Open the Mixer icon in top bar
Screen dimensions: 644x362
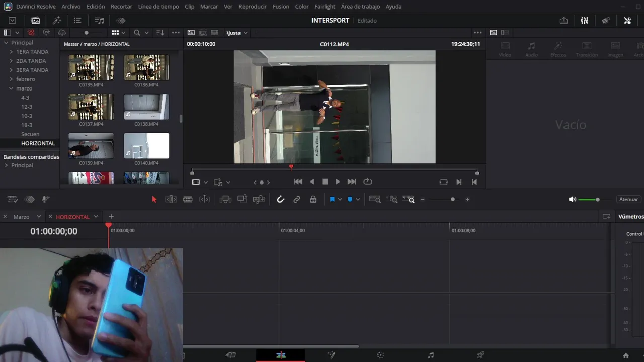point(585,20)
